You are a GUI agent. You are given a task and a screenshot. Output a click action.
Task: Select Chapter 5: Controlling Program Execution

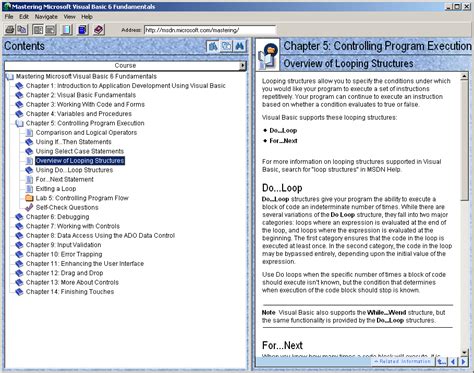pos(85,123)
